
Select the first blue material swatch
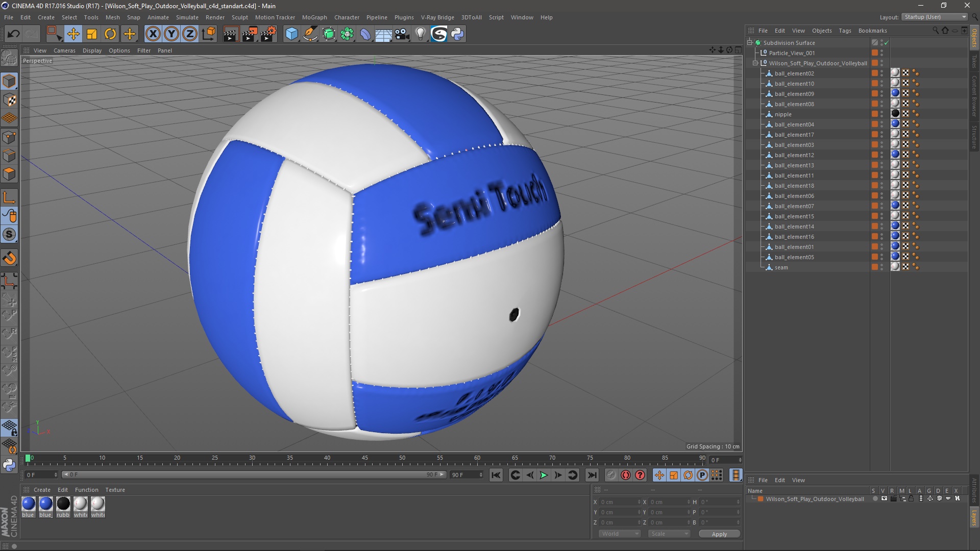click(x=29, y=504)
